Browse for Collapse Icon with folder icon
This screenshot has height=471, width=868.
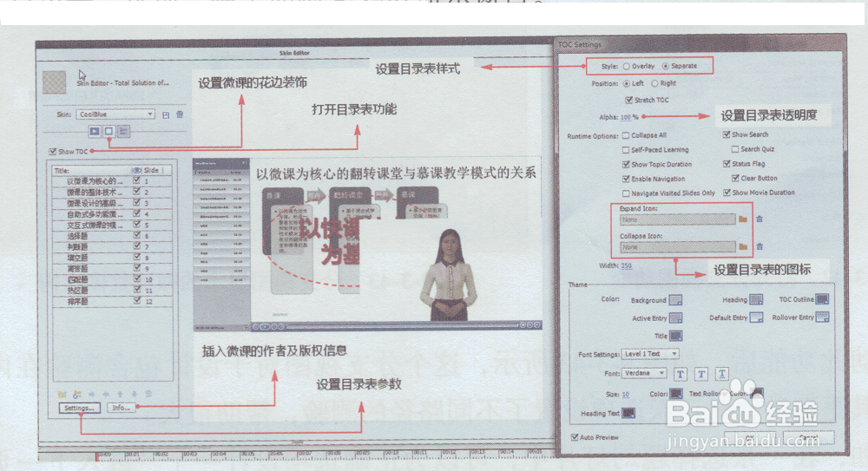tap(743, 246)
